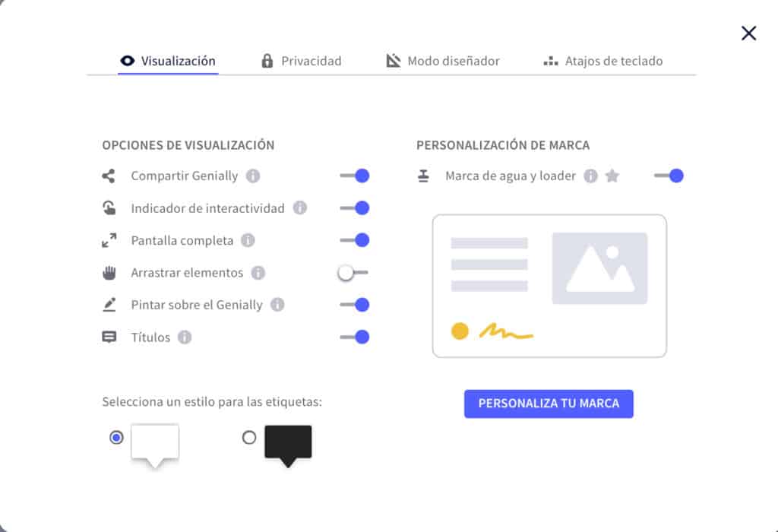778x532 pixels.
Task: Toggle the Compartir Genially switch
Action: tap(354, 176)
